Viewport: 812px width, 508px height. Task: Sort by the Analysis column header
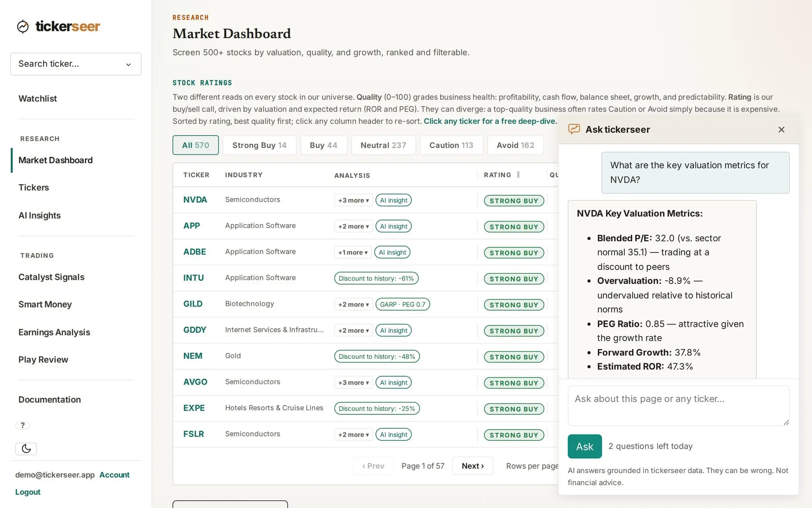[352, 175]
